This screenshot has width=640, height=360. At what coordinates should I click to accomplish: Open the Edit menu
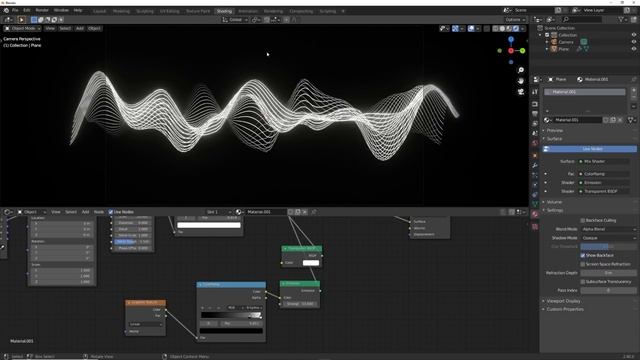point(27,10)
